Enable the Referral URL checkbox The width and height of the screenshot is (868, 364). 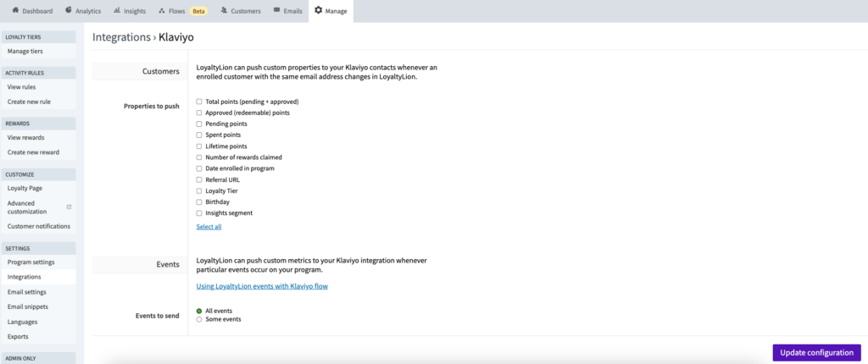[199, 179]
